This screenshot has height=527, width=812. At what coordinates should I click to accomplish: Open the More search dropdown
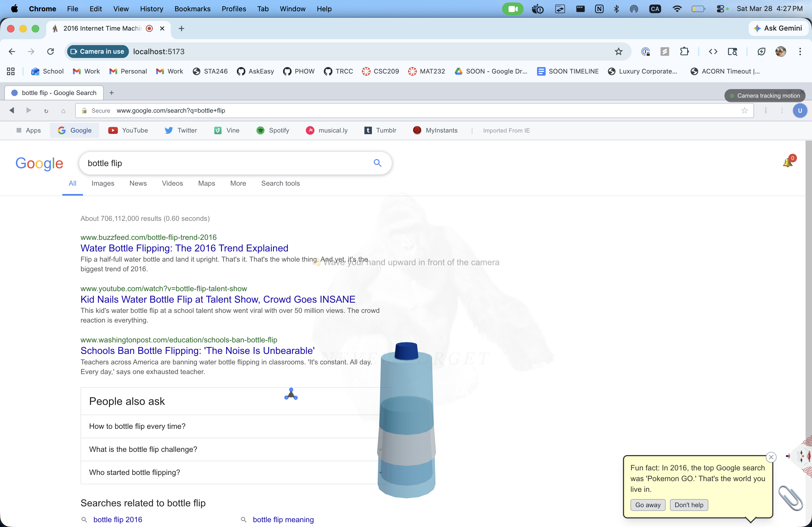coord(238,183)
